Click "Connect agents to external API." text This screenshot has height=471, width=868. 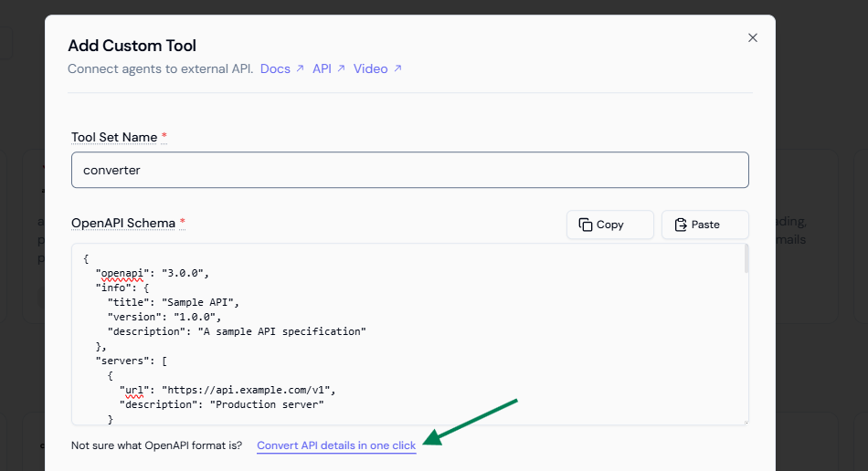pyautogui.click(x=161, y=68)
